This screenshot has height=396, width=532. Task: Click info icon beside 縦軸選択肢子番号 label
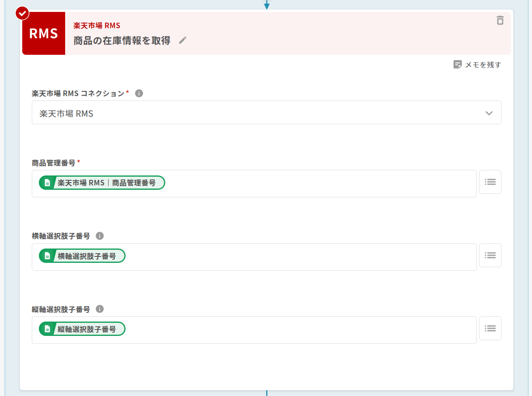[x=100, y=309]
